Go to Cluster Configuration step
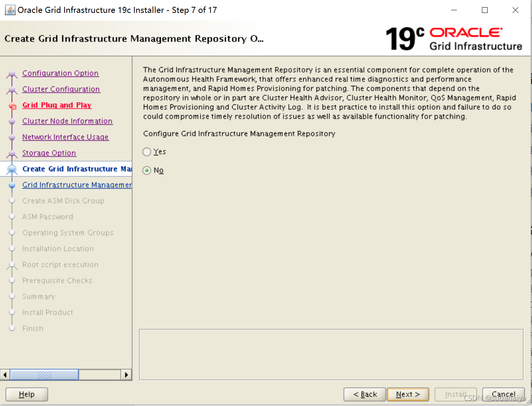Screen dimensions: 532x406 tap(61, 89)
